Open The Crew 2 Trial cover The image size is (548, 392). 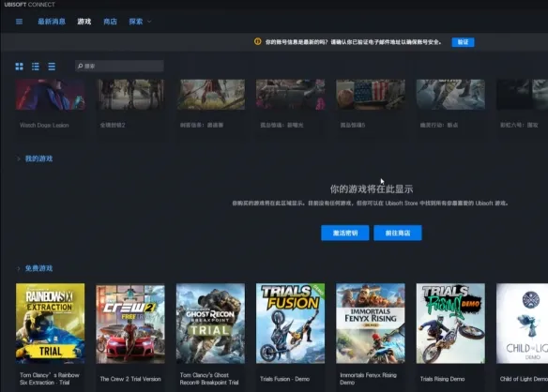point(130,324)
